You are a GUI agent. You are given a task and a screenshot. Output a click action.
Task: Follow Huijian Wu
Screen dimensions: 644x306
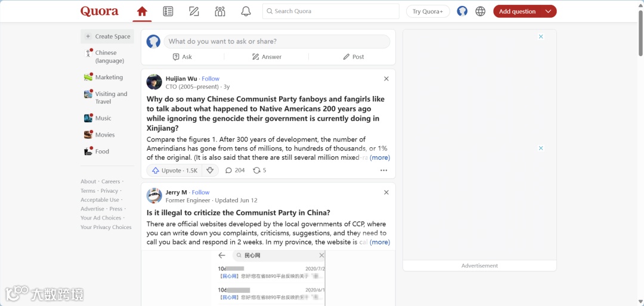[x=210, y=79]
